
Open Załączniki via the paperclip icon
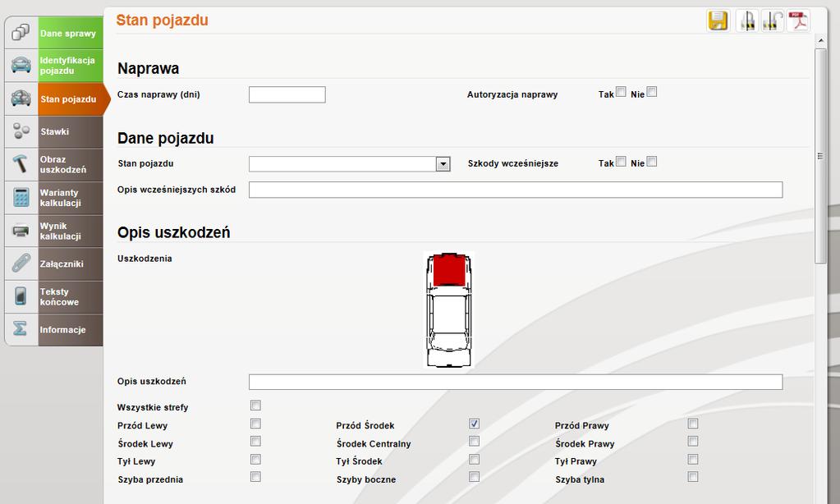(x=21, y=263)
